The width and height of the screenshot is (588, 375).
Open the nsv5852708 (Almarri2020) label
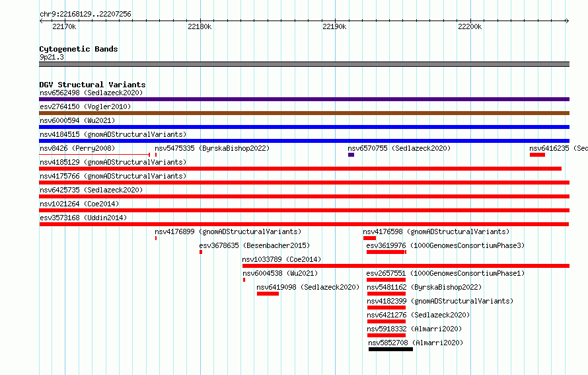pos(416,343)
